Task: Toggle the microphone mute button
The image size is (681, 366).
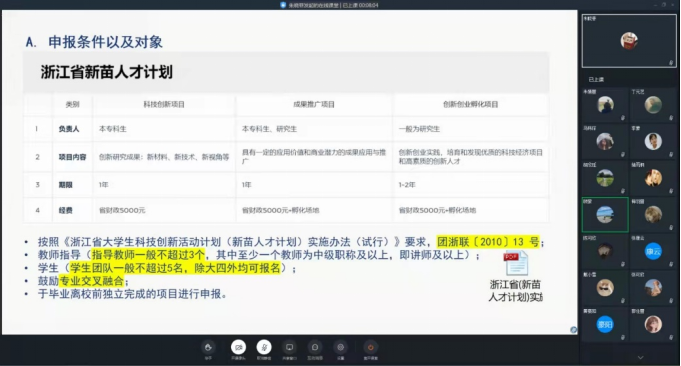Action: [264, 347]
